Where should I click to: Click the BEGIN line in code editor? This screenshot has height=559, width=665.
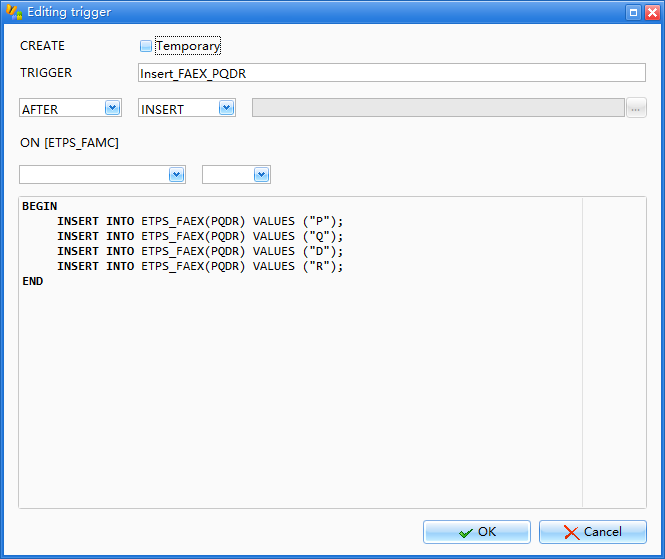pos(39,206)
